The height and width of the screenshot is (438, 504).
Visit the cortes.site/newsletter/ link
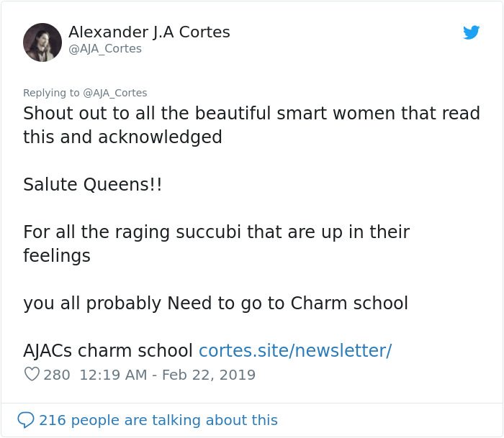(x=294, y=351)
